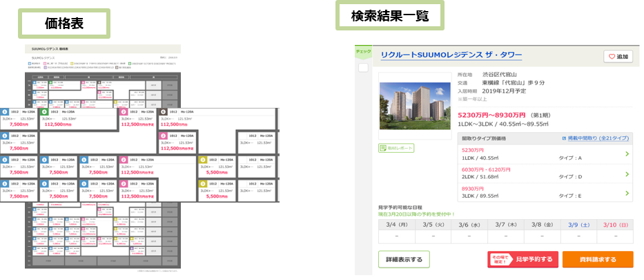Tick the チェック checkbox for the property
This screenshot has height=280, width=644.
(x=363, y=68)
